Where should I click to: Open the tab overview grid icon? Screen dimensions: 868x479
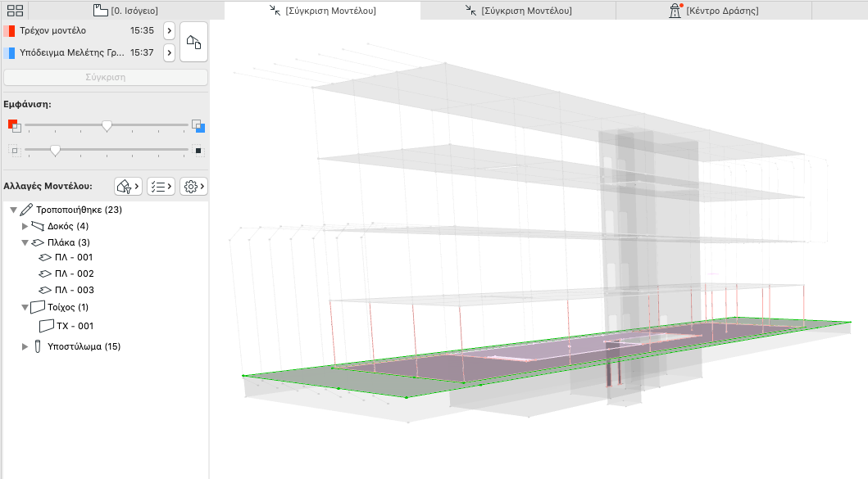[x=15, y=11]
